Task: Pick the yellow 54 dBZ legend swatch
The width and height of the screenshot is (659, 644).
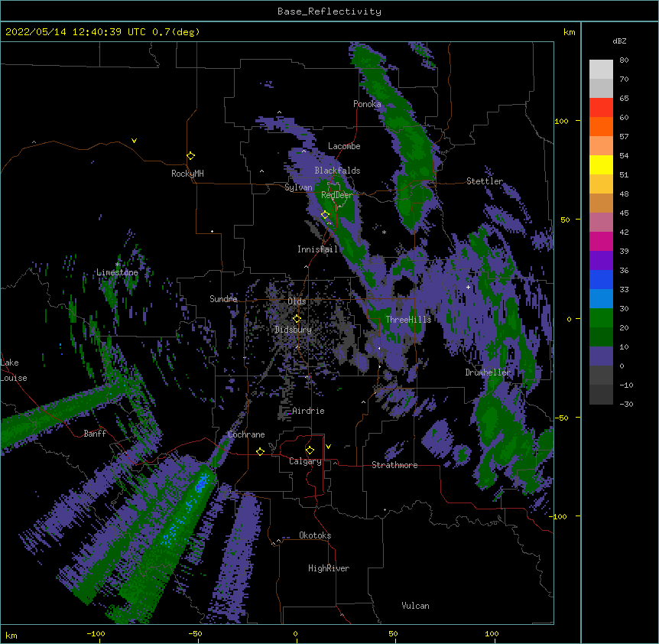Action: point(601,164)
